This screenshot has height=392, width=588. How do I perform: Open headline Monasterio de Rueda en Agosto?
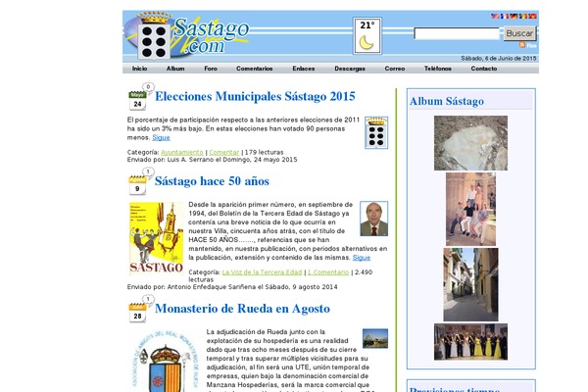tap(242, 309)
